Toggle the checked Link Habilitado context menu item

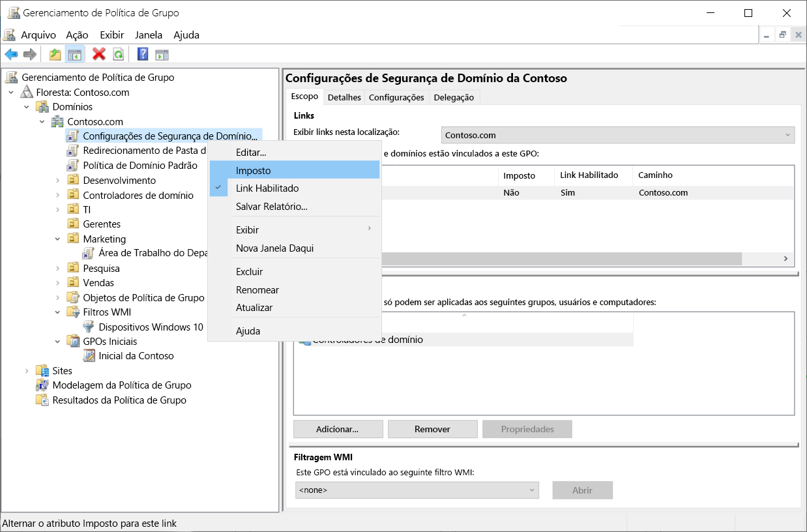click(294, 188)
